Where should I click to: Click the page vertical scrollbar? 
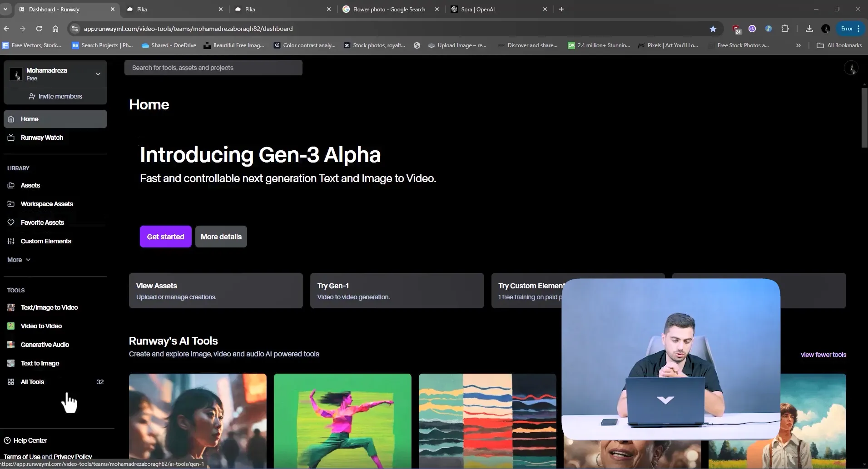[x=864, y=118]
